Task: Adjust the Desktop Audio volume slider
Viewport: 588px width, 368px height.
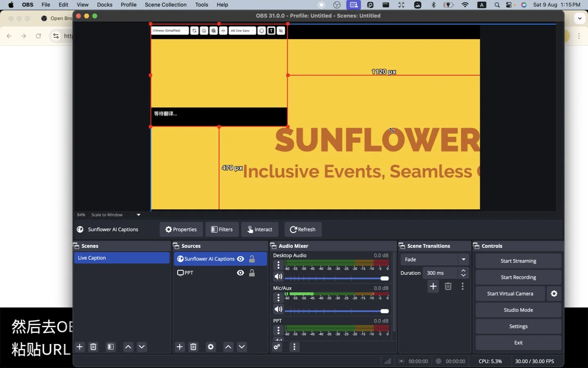Action: [x=337, y=278]
